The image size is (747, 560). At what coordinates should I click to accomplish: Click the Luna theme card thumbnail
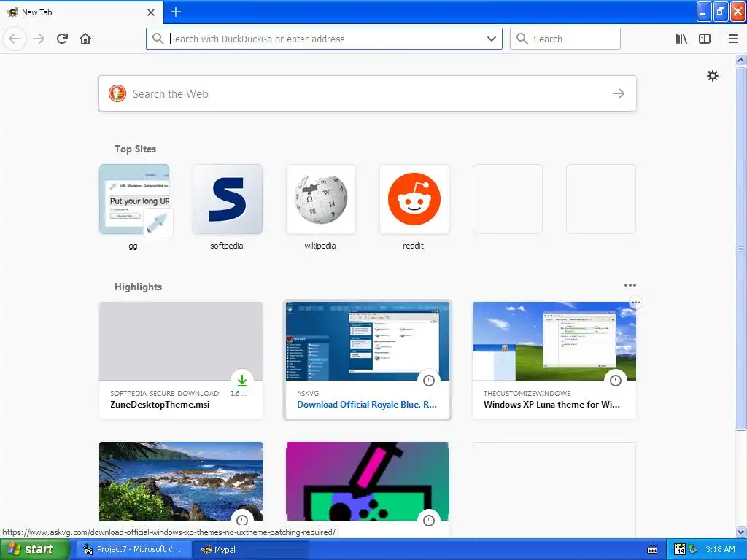point(554,341)
